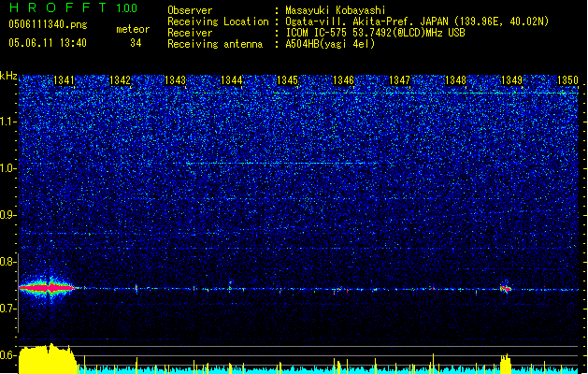588x374 pixels.
Task: Click the meteor label
Action: [x=133, y=29]
